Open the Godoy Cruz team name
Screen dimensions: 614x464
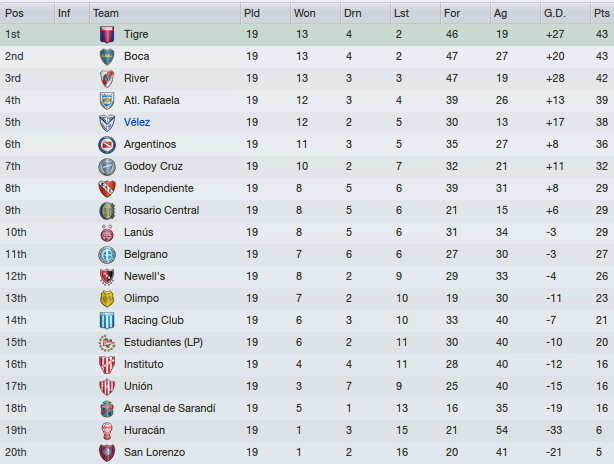tap(153, 166)
